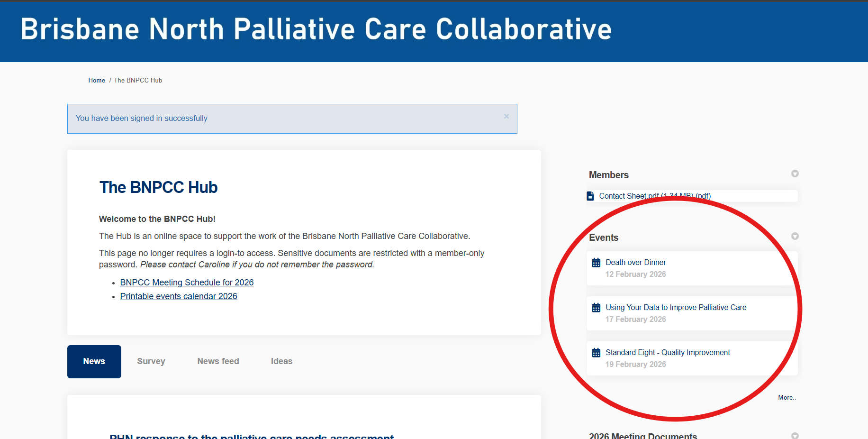Open the Death over Dinner event
Image resolution: width=868 pixels, height=439 pixels.
coord(635,263)
